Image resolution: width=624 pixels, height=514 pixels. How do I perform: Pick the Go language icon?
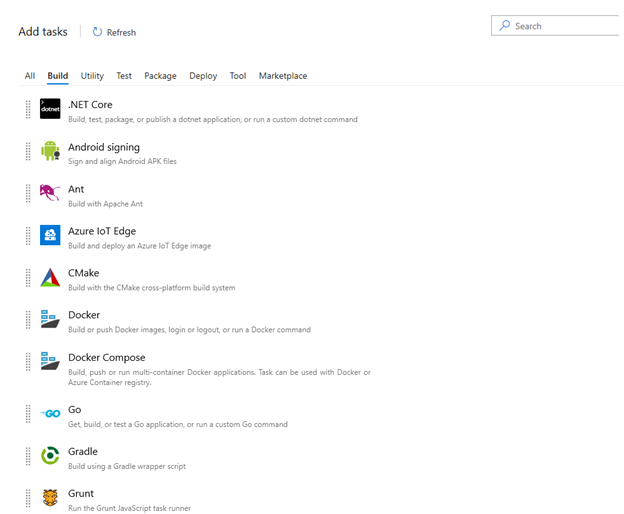pos(50,414)
